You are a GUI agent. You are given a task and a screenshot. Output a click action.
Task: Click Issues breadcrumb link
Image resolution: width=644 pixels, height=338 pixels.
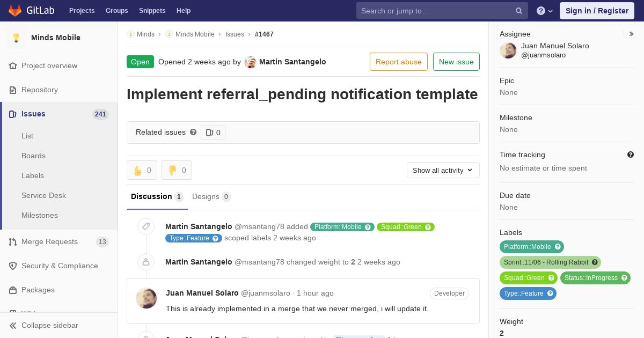coord(235,34)
